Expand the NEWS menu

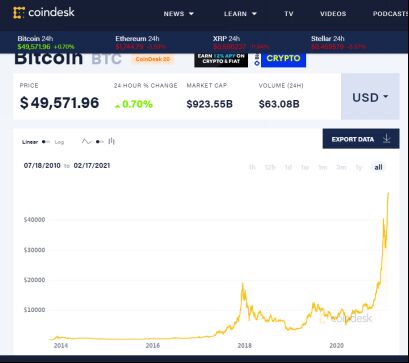(x=179, y=14)
